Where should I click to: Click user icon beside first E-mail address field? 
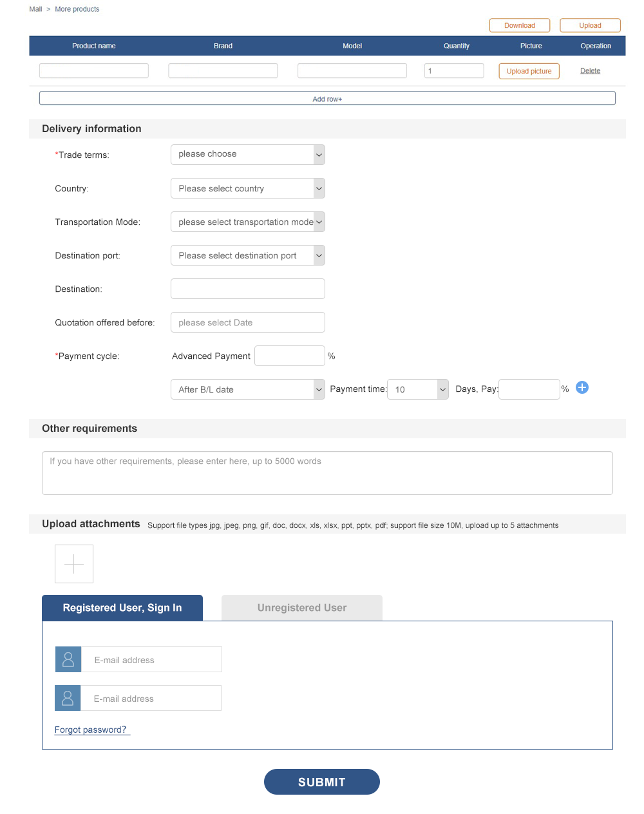click(68, 659)
